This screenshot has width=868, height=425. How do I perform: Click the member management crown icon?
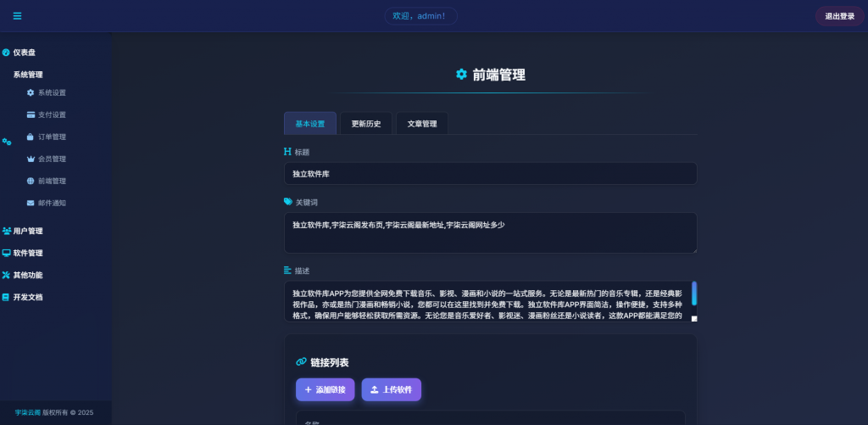pyautogui.click(x=31, y=159)
